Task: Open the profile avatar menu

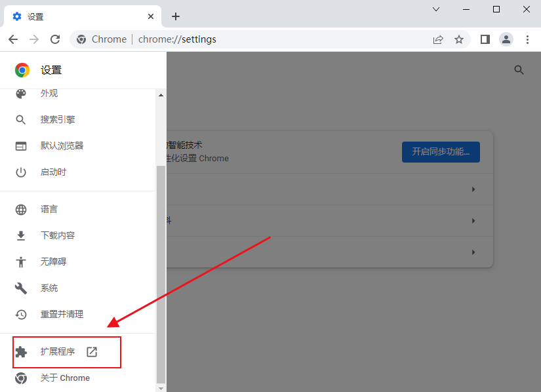Action: tap(506, 39)
